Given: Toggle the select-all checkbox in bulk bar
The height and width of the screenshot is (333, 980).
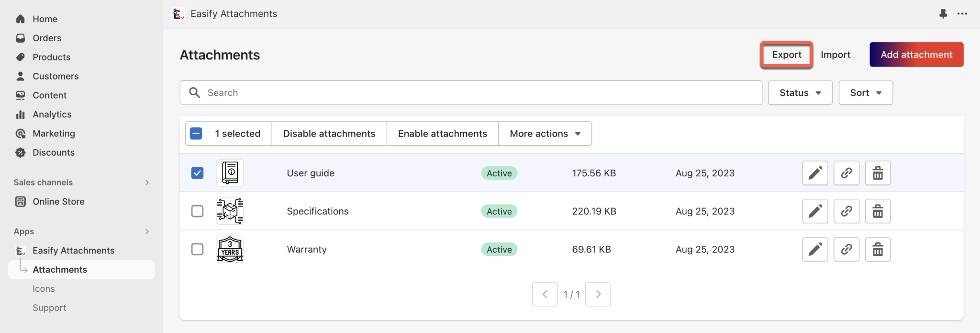Looking at the screenshot, I should click(196, 134).
